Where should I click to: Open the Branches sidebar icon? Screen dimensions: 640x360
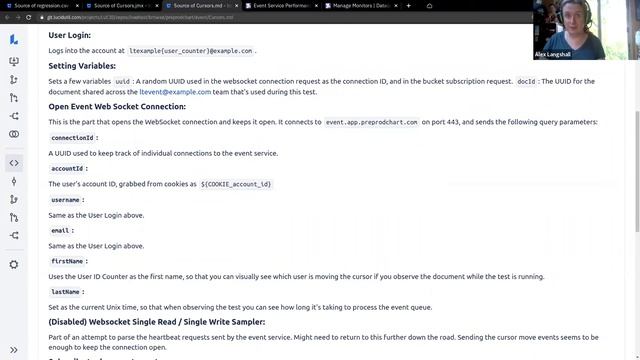coord(14,199)
